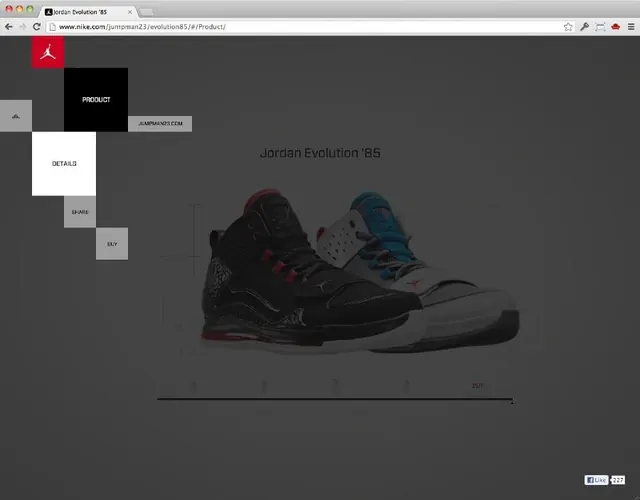Click the red Jumpman logo tile

coord(48,52)
